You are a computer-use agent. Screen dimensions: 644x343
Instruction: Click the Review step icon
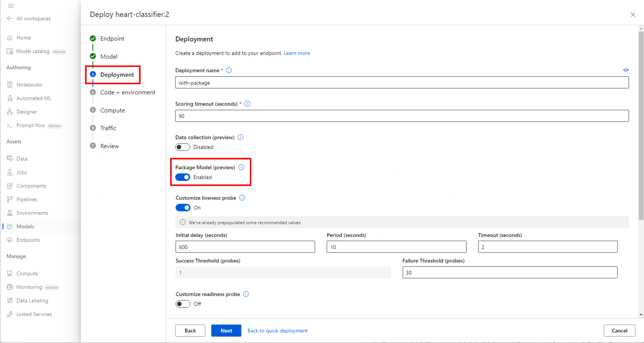tap(93, 146)
